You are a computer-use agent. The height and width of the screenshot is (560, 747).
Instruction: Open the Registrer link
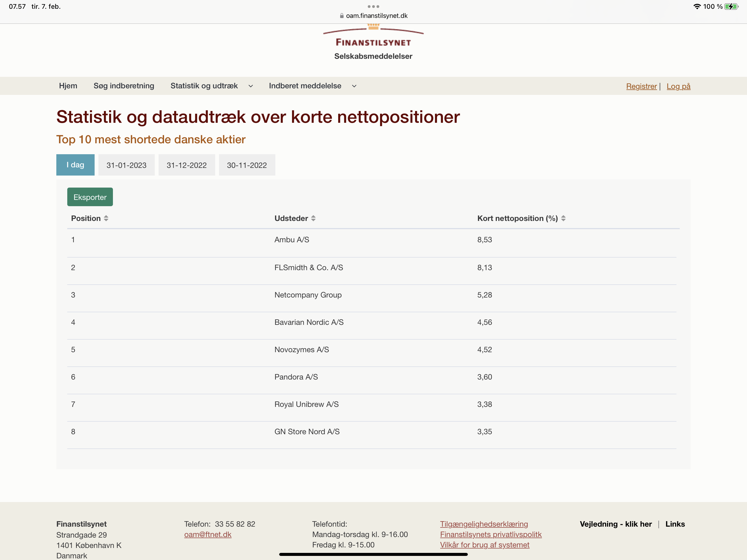point(641,86)
